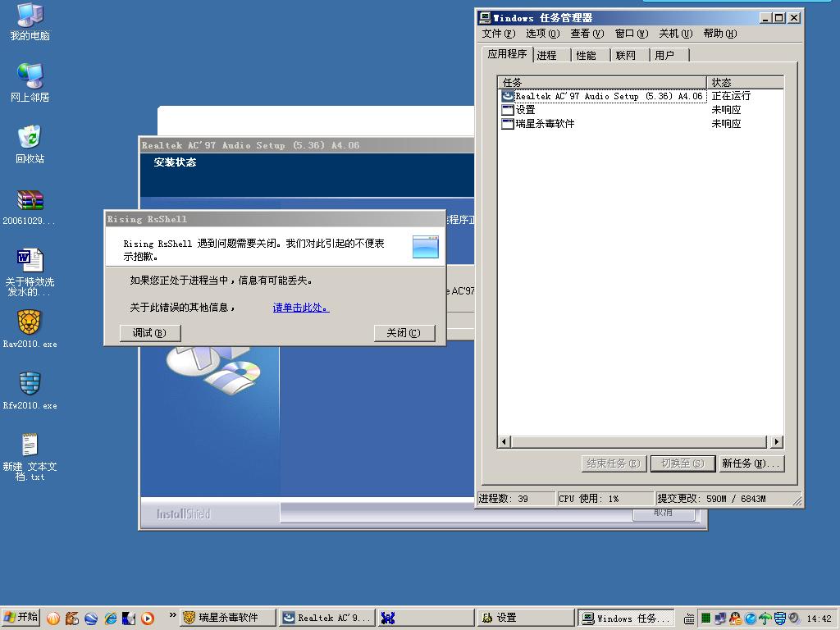840x630 pixels.
Task: Open the Rising green umbrella tray icon
Action: pos(765,619)
